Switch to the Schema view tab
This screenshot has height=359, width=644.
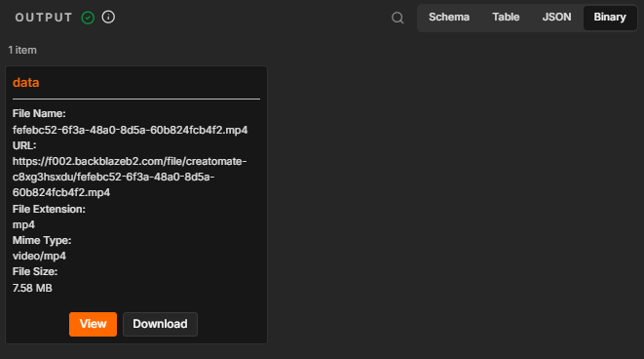point(449,18)
